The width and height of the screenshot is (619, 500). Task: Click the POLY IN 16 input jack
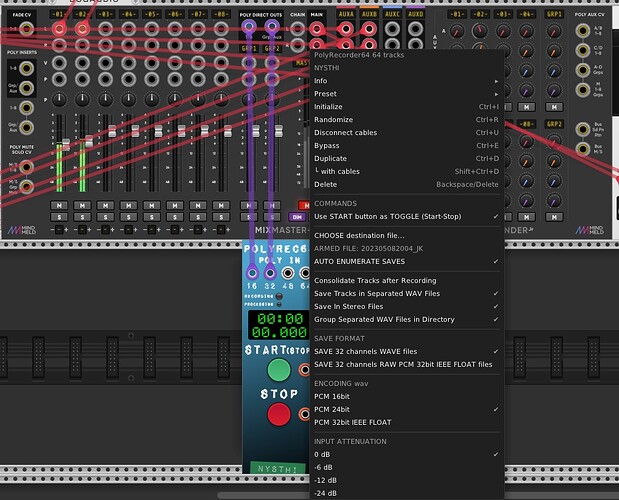[252, 273]
